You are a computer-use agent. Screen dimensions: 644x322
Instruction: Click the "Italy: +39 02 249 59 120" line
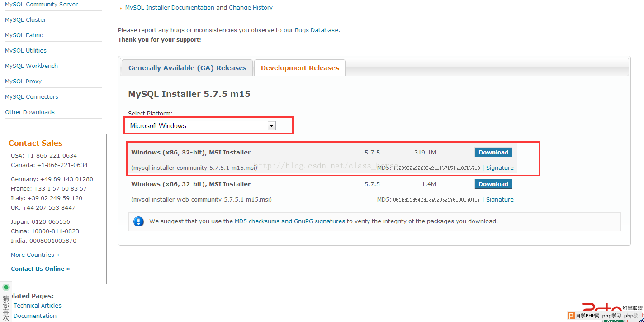pos(47,198)
